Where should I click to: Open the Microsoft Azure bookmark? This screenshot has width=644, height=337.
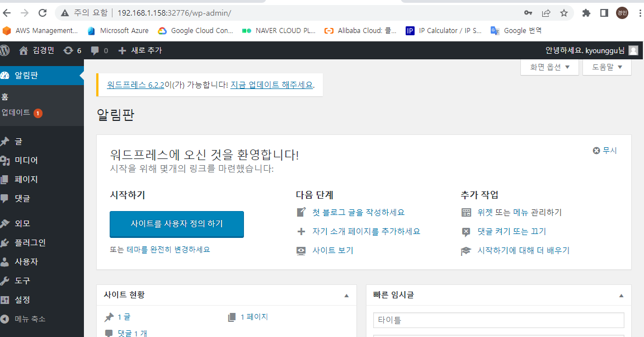[x=118, y=31]
